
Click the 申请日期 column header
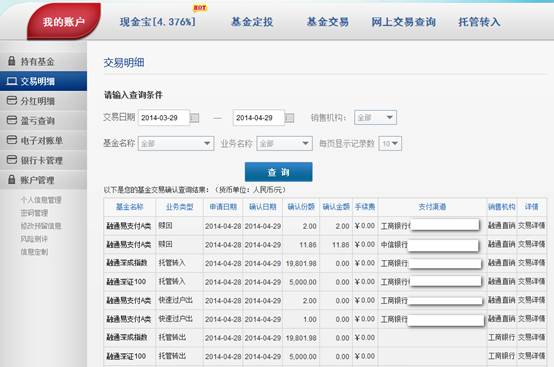click(223, 207)
